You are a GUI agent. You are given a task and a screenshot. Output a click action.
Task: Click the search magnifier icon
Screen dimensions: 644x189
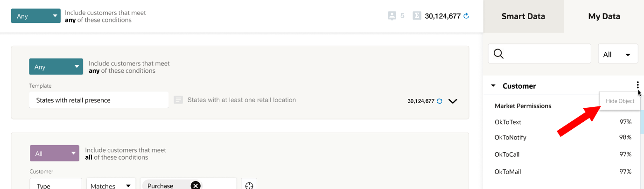(x=498, y=54)
